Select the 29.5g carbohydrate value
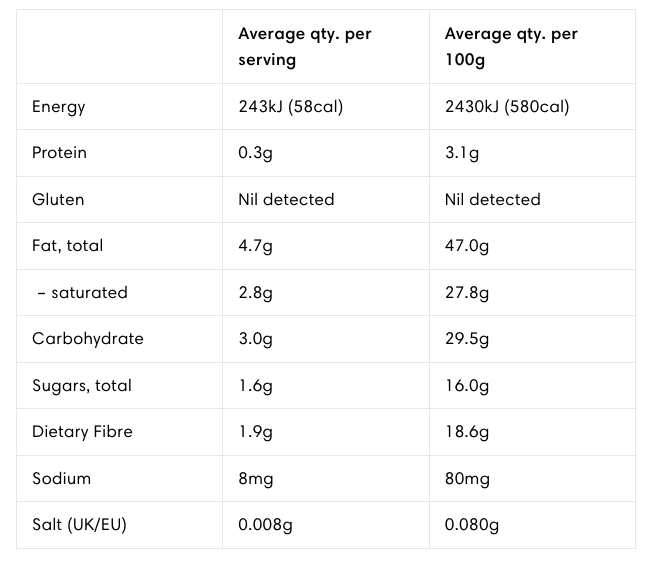Image resolution: width=649 pixels, height=567 pixels. 467,338
